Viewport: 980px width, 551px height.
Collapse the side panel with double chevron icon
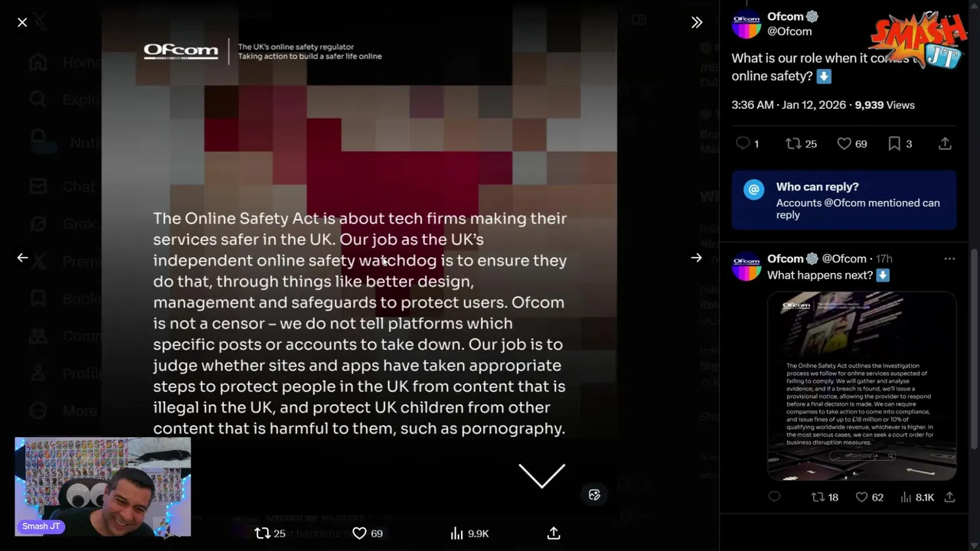tap(697, 23)
